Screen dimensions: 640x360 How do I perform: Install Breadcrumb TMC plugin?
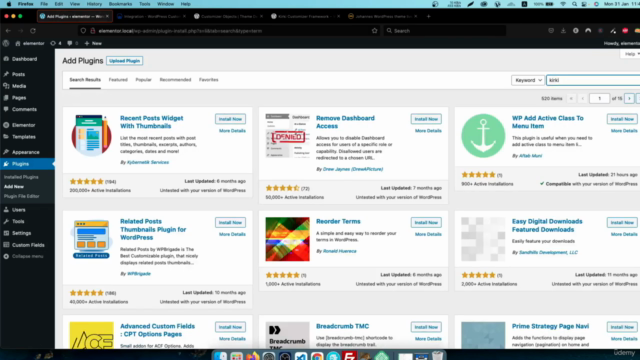[x=426, y=327]
